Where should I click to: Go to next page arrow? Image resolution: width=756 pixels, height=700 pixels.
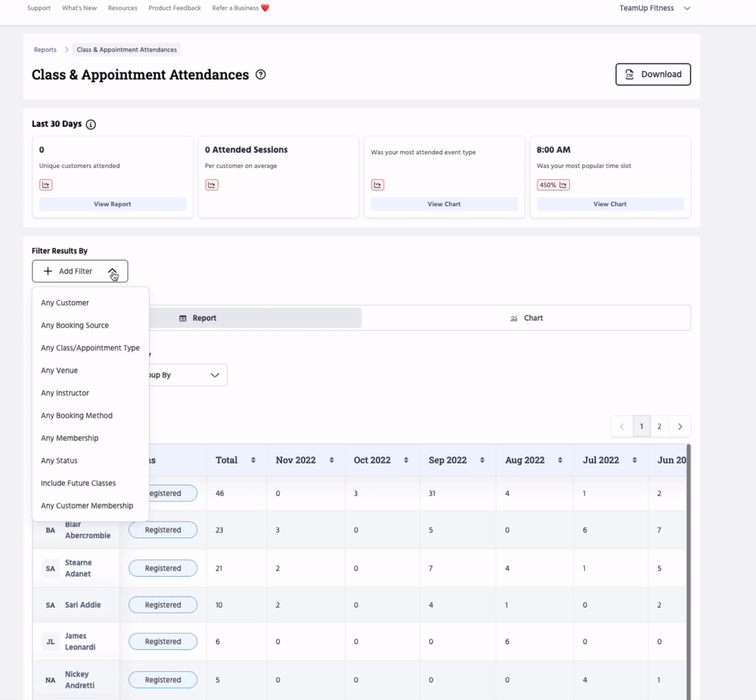[680, 427]
